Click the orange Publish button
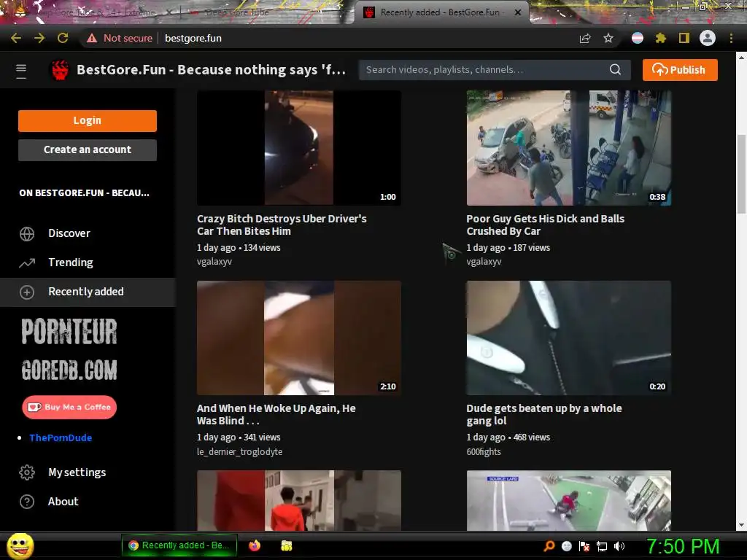The width and height of the screenshot is (747, 560). 680,69
